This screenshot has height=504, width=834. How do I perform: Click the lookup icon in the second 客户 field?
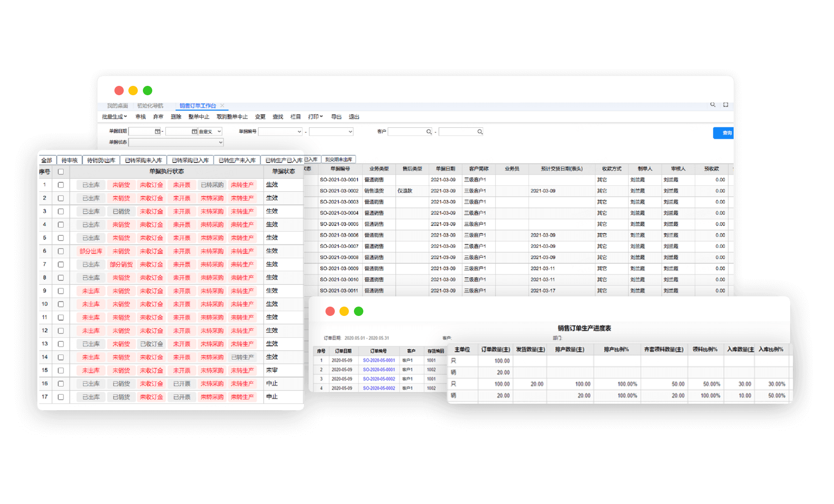tap(480, 132)
